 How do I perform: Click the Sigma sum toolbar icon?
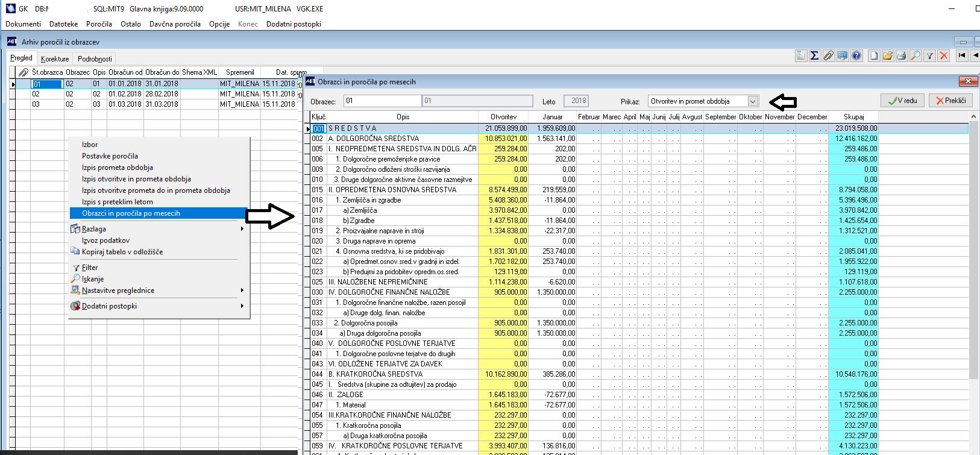pyautogui.click(x=814, y=56)
